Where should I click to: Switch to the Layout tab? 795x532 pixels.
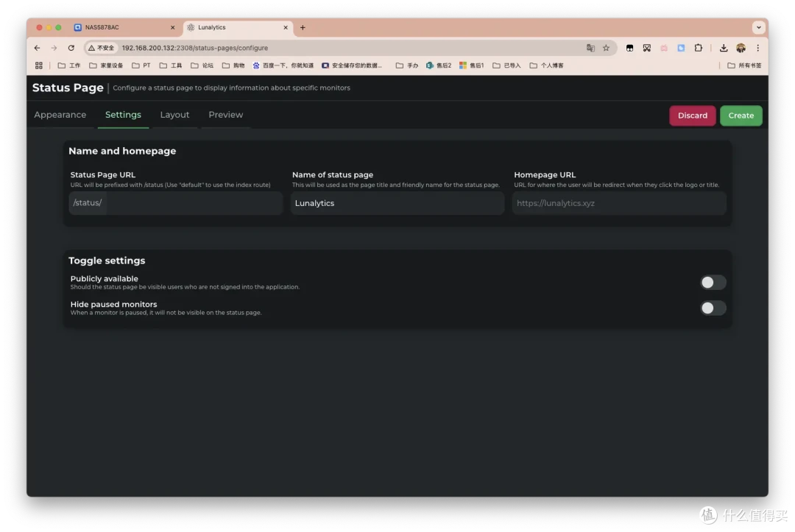[174, 115]
